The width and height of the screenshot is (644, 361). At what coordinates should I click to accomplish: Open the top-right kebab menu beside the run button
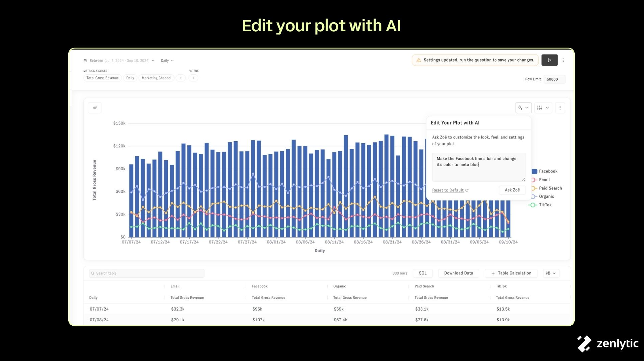(563, 60)
